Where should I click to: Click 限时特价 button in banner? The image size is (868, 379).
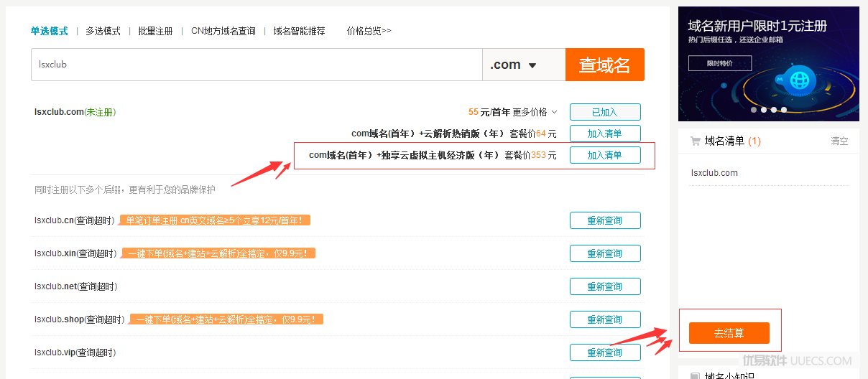coord(720,63)
